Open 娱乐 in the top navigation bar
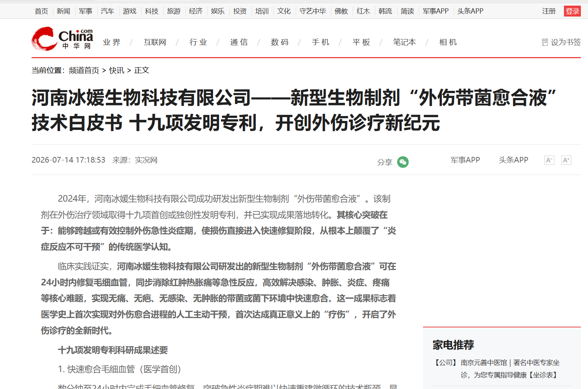588x389 pixels. 218,11
